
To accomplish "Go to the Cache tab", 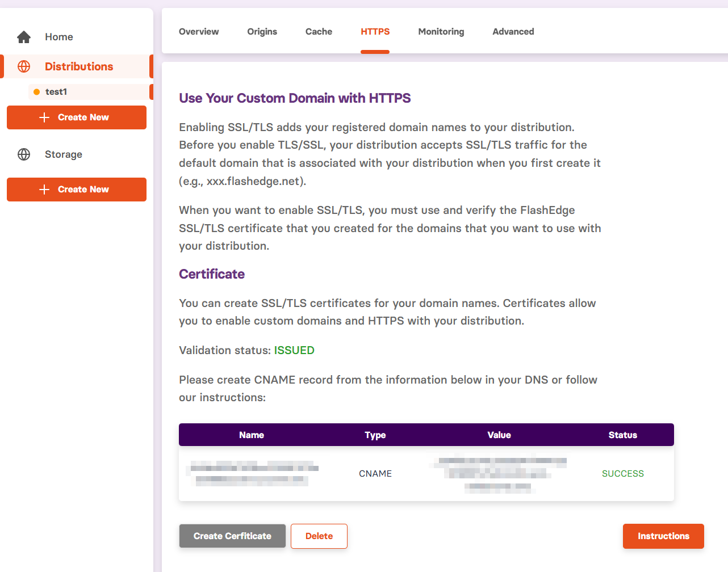I will coord(319,32).
